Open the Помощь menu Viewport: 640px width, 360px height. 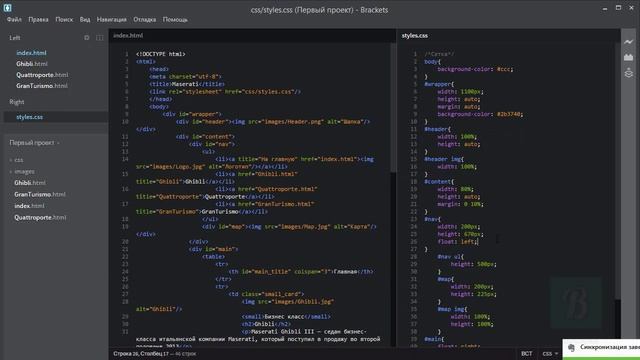(x=175, y=19)
